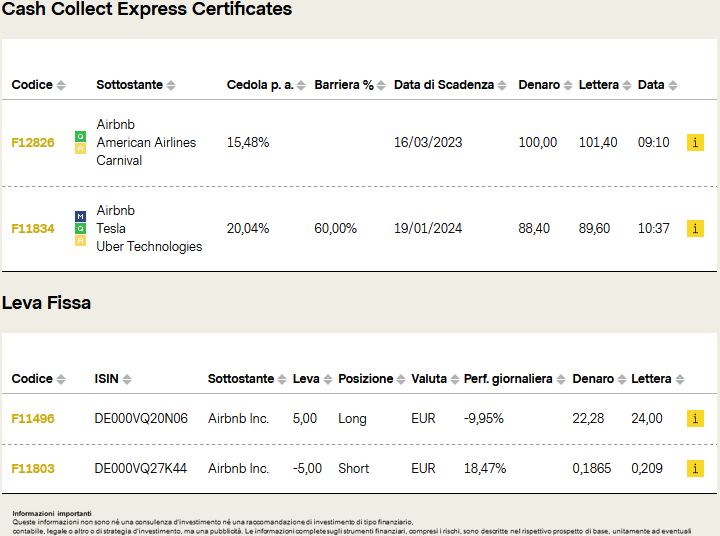Open info icon for certificate F11834
This screenshot has height=536, width=720.
tap(695, 228)
